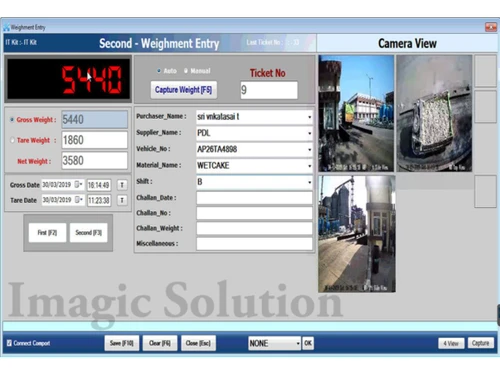Select the street-view camera thumbnail
The image size is (500, 375).
[x=356, y=113]
